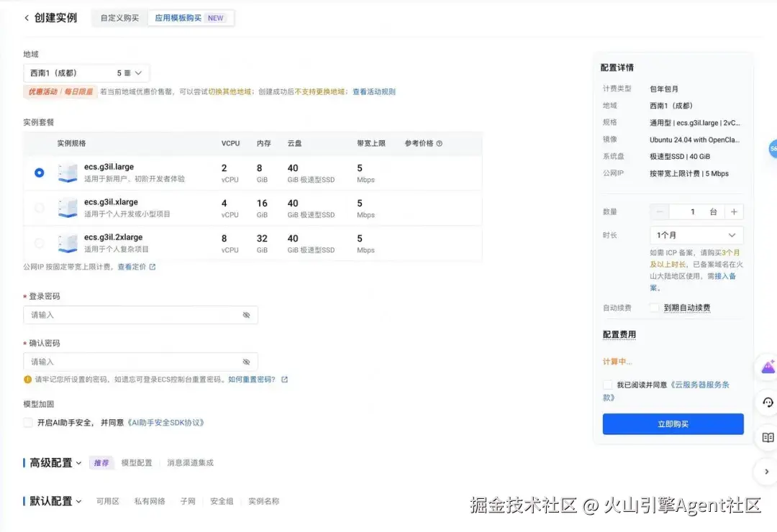777x532 pixels.
Task: Open the region dropdown showing 西南1（成都）
Action: tap(86, 72)
